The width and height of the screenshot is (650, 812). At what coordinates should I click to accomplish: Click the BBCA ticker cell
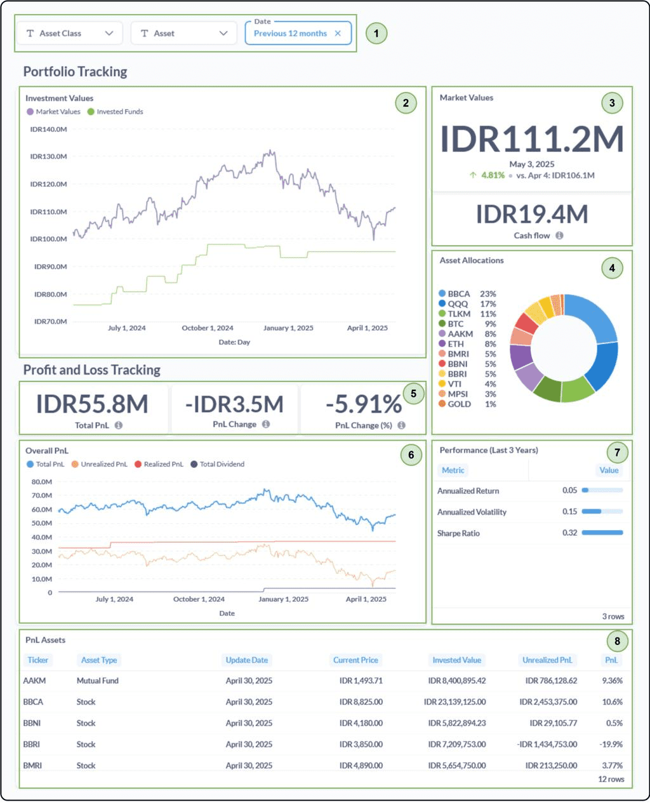coord(33,702)
